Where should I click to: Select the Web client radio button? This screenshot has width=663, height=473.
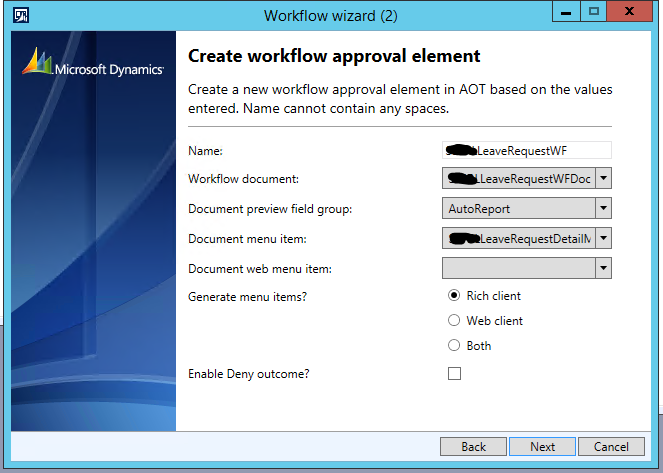454,320
